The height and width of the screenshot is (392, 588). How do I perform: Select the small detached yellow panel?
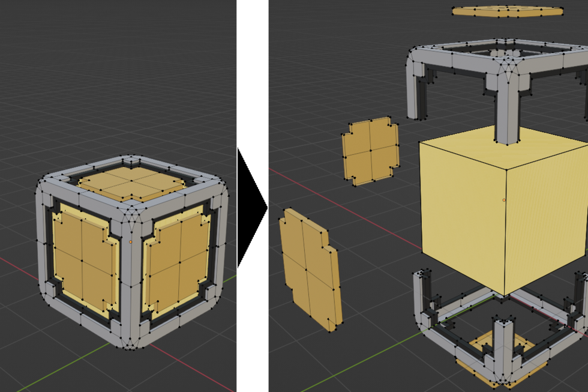370,150
